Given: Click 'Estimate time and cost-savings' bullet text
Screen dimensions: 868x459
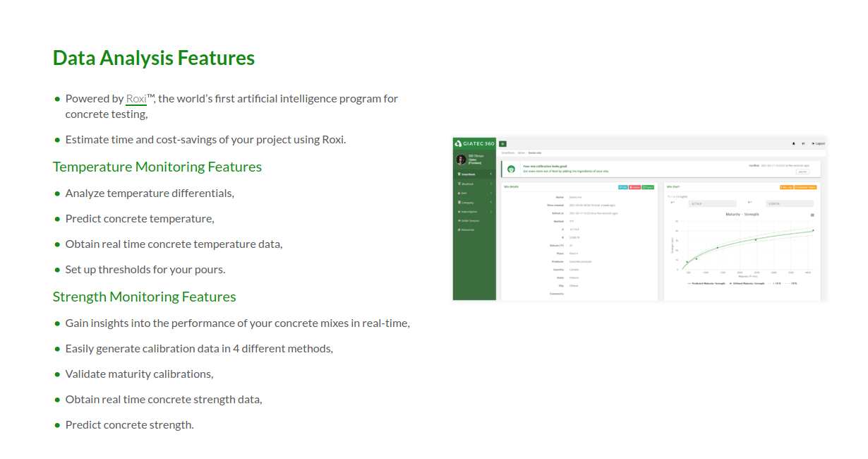Looking at the screenshot, I should tap(206, 140).
